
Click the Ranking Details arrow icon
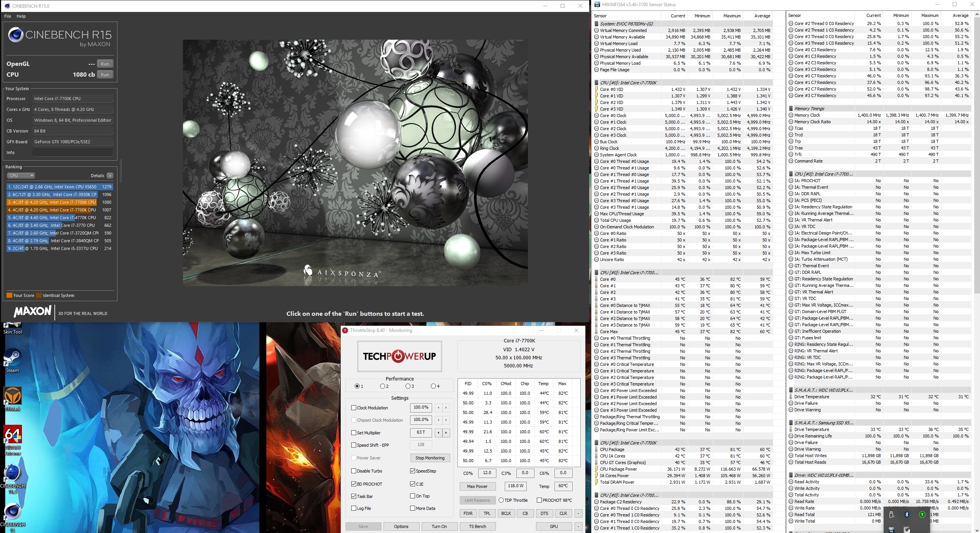point(110,176)
